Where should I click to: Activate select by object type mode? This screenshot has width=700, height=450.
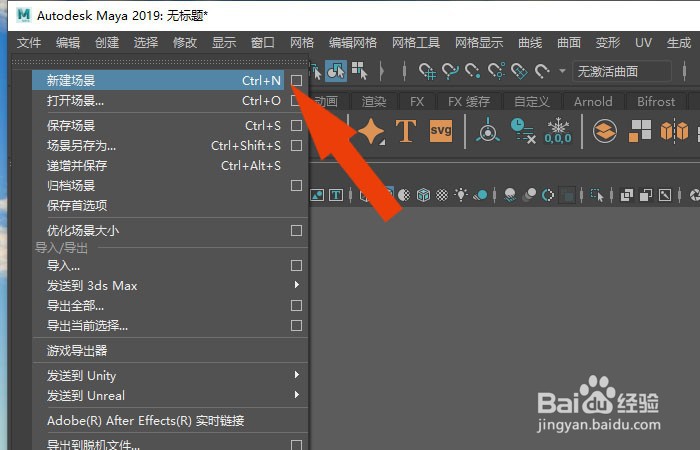(336, 71)
